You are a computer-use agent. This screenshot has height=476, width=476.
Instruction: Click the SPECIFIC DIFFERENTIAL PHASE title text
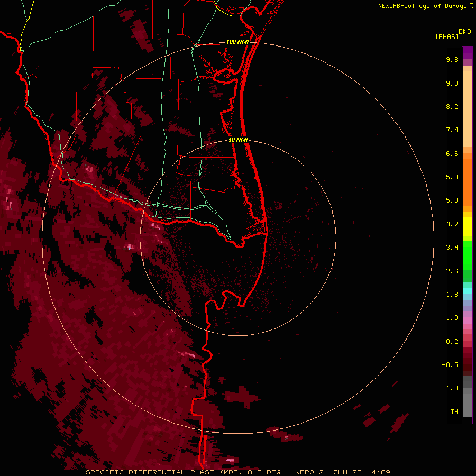pos(151,472)
